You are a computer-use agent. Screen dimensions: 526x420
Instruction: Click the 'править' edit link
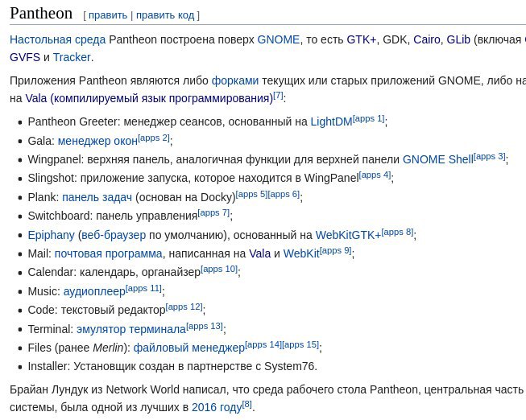tap(108, 15)
